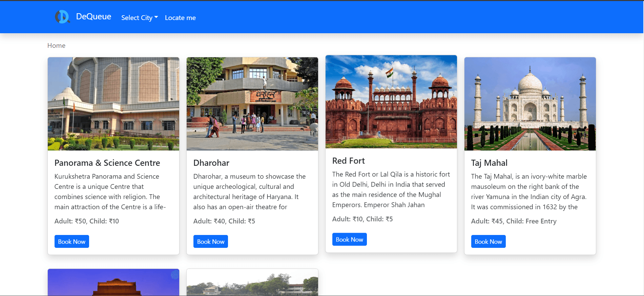The height and width of the screenshot is (296, 644).
Task: Click Locate me in navbar
Action: 180,18
